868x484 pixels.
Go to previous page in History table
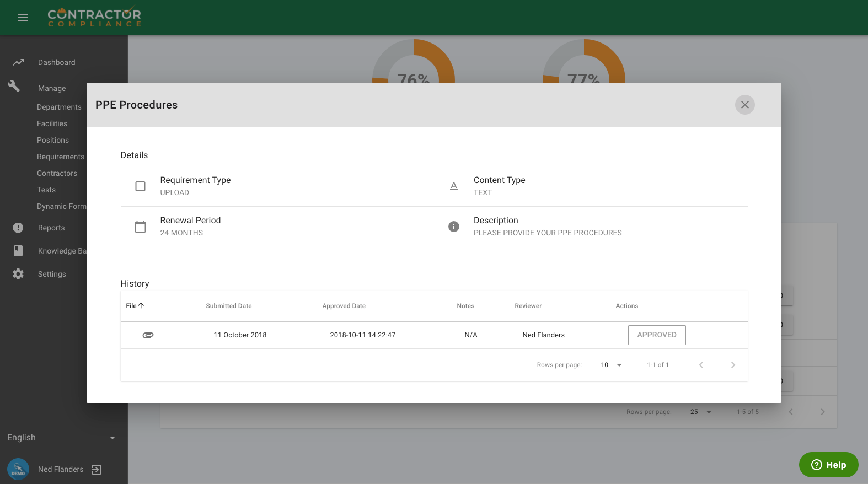701,365
